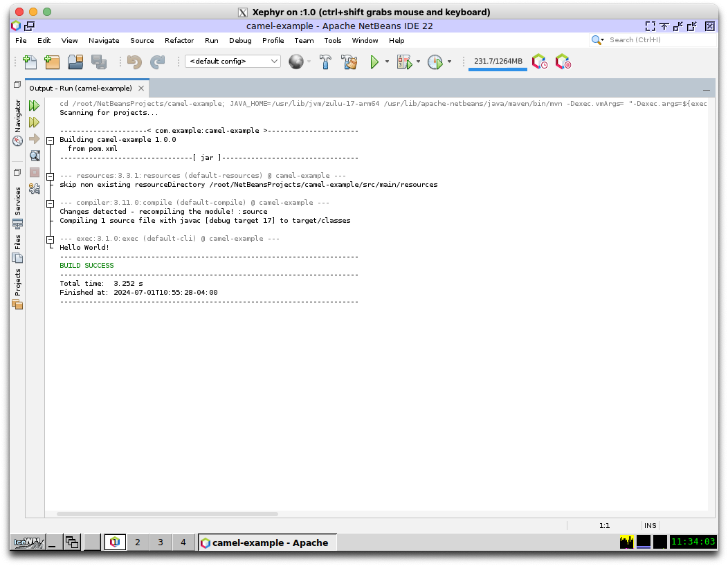Click the profiler snapshot icon with clock
This screenshot has height=566, width=728.
coord(540,62)
